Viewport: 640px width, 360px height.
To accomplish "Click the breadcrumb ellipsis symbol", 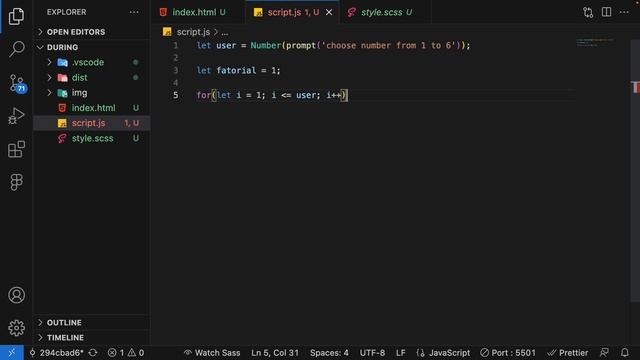I will 225,32.
